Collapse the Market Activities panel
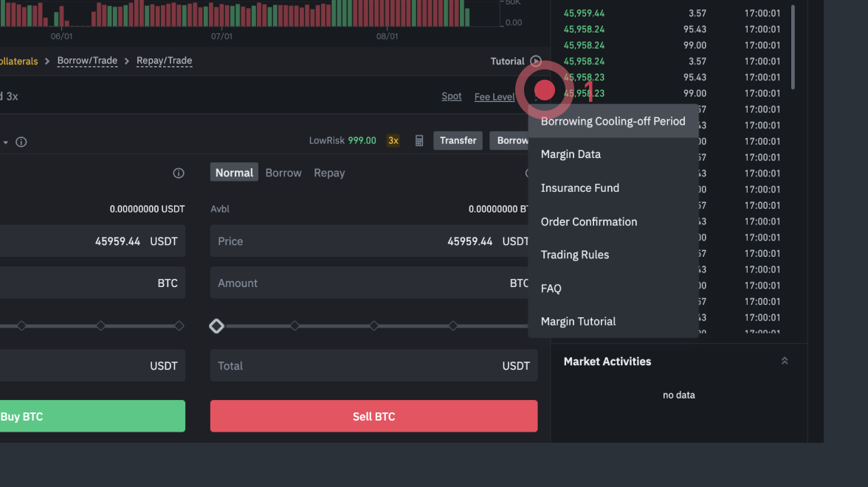Viewport: 868px width, 487px height. pyautogui.click(x=785, y=361)
